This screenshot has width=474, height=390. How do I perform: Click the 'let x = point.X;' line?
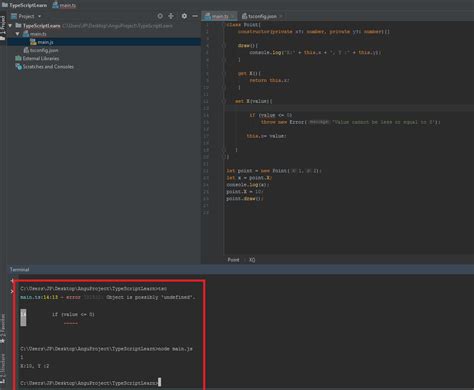(249, 178)
